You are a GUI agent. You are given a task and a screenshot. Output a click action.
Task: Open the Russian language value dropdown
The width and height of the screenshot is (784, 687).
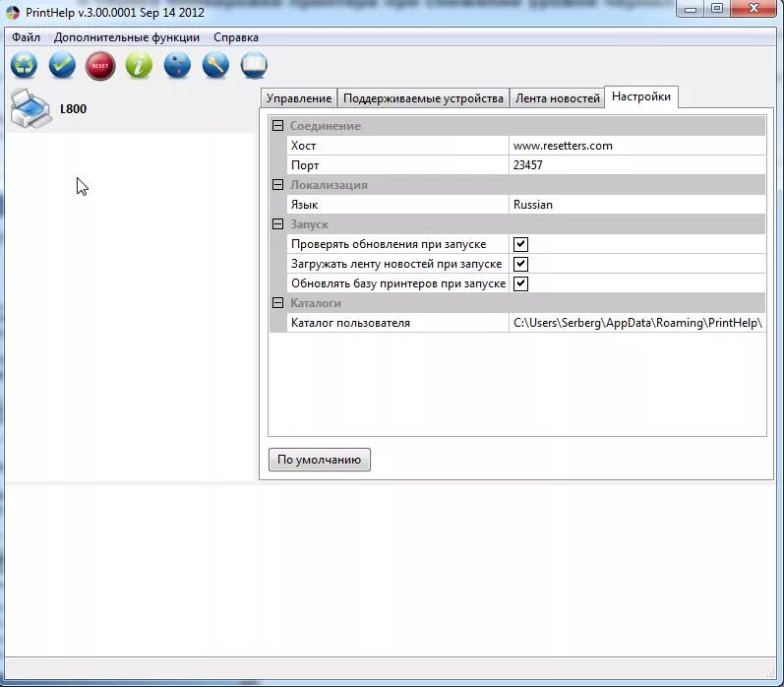click(637, 205)
